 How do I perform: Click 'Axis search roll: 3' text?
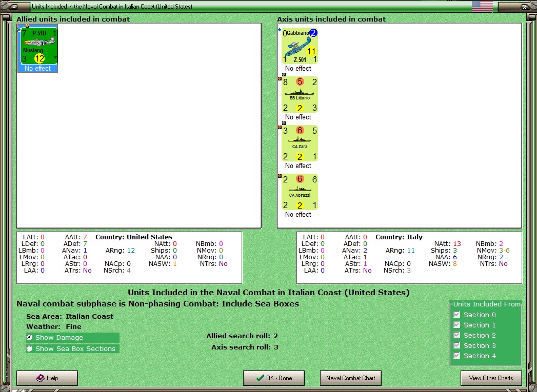[x=245, y=347]
